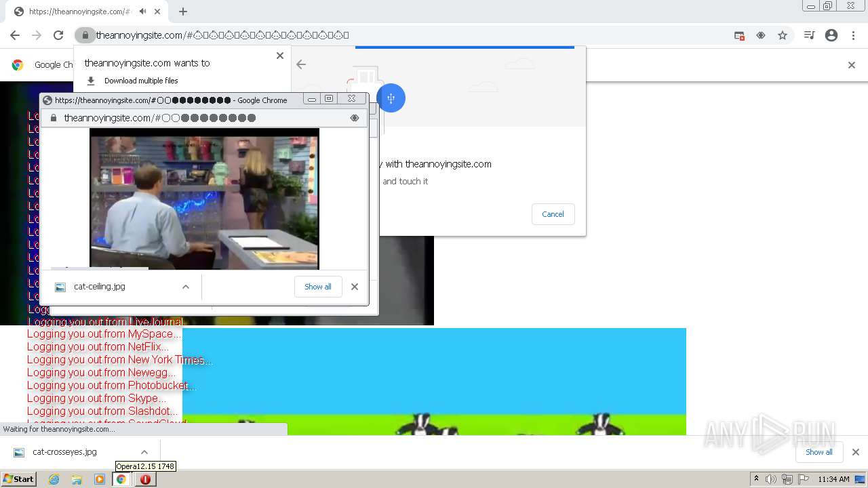Switch to Chrome via the taskbar icon
The image size is (868, 488).
121,479
